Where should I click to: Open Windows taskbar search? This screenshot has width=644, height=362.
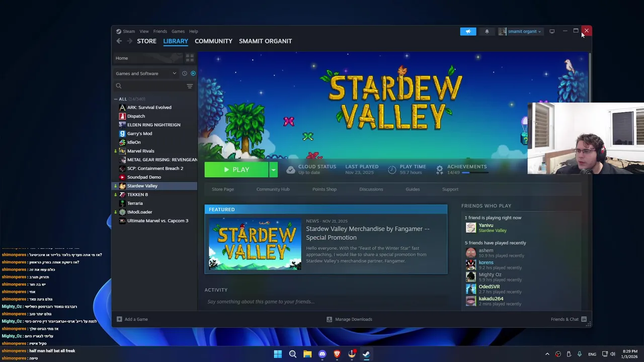tap(292, 354)
